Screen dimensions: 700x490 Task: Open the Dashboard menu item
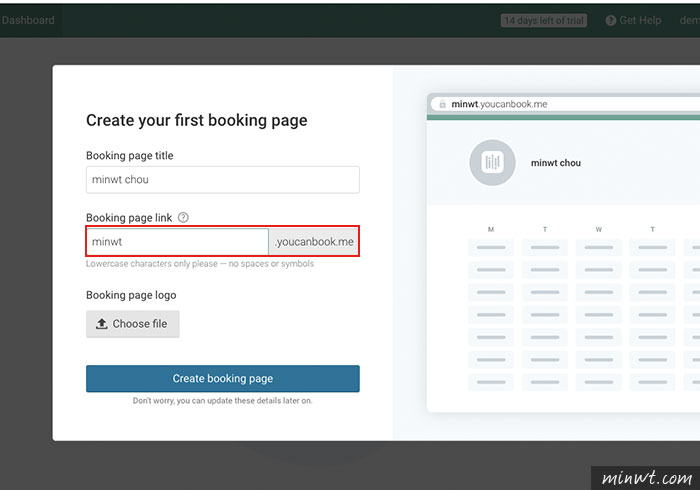click(x=28, y=21)
